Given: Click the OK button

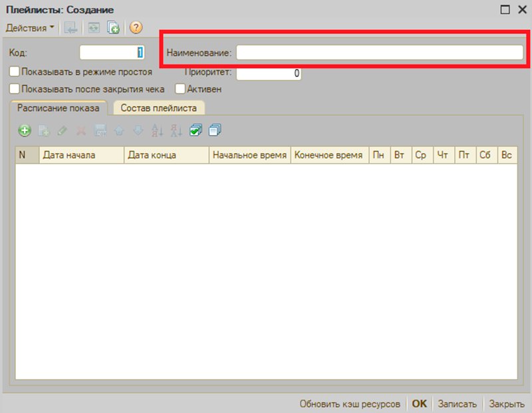Looking at the screenshot, I should pyautogui.click(x=420, y=404).
